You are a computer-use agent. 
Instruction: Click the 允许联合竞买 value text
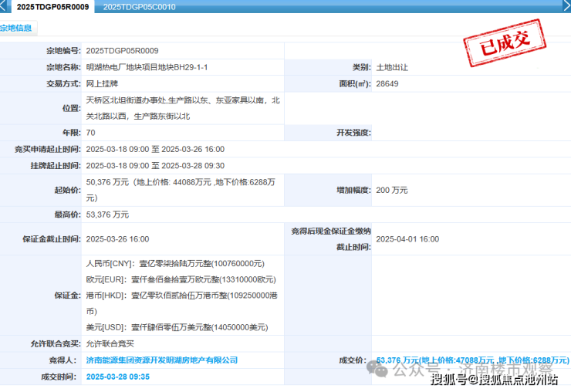[110, 343]
